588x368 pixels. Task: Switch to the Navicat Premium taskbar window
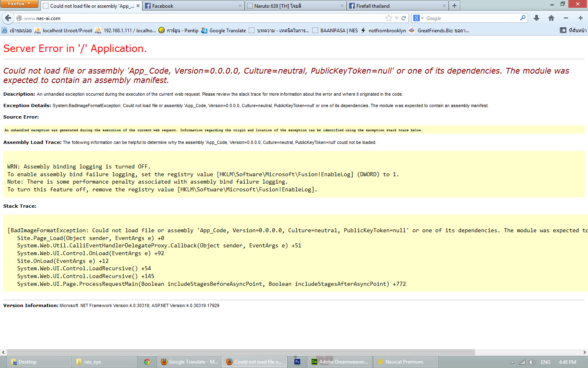pos(405,362)
